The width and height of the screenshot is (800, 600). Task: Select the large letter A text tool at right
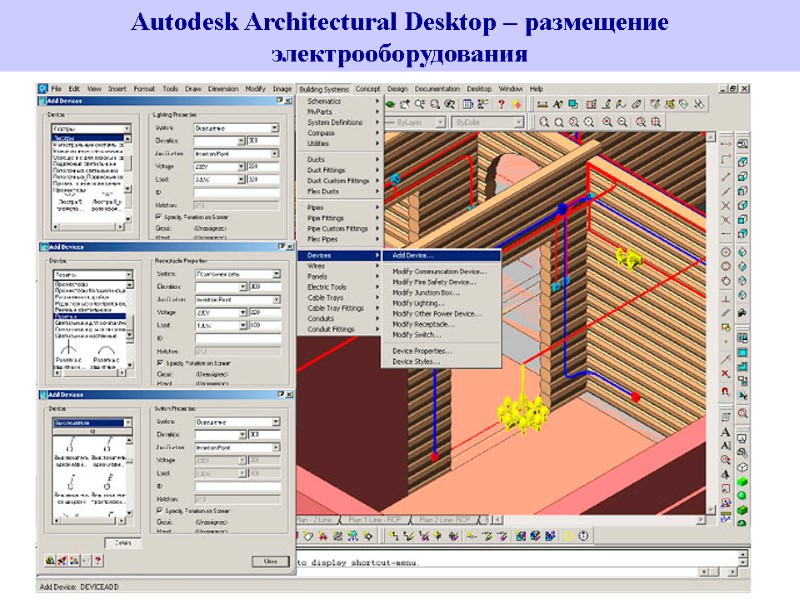tap(726, 432)
